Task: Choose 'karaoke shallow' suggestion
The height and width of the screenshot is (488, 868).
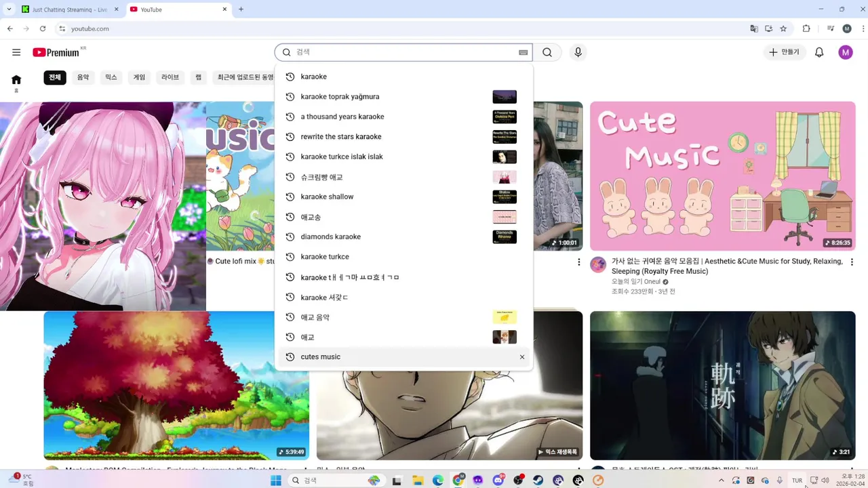Action: coord(403,197)
